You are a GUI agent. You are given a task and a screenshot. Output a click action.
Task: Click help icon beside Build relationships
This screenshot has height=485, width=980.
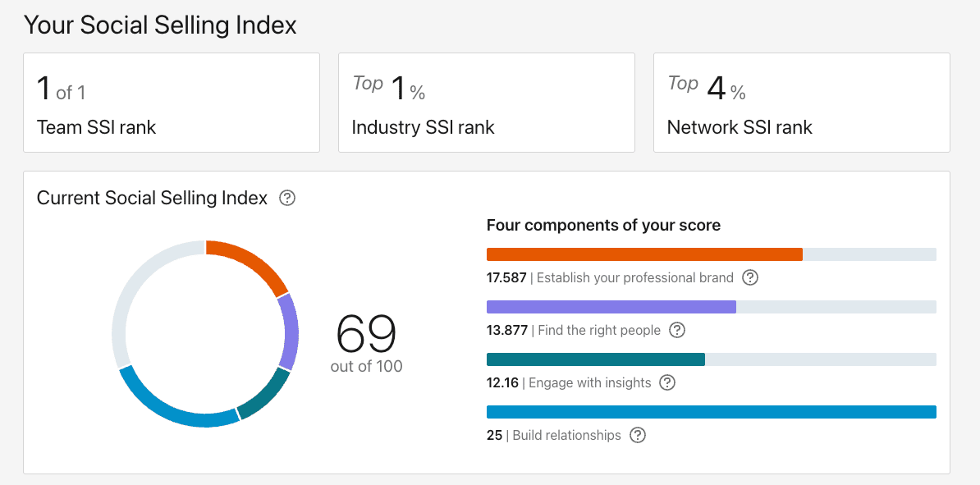[x=638, y=435]
